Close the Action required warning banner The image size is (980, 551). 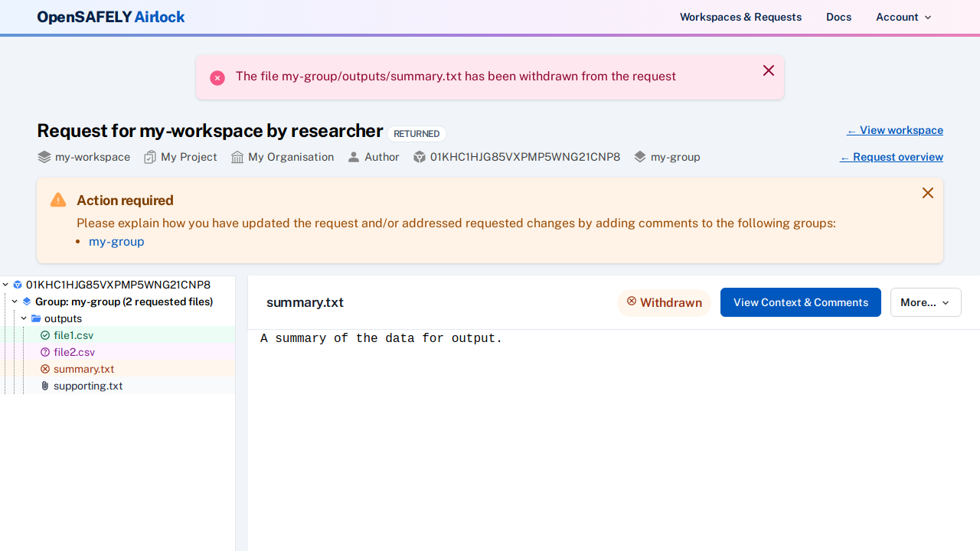[x=927, y=193]
